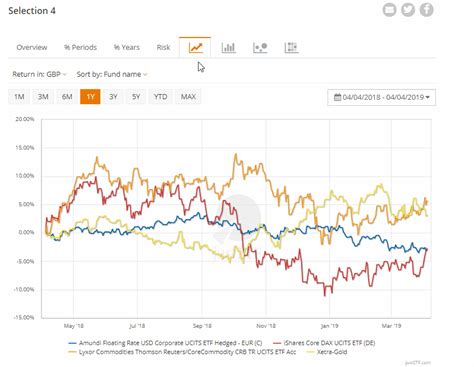Toggle Lyxor Commodities CRB TR series
Screen dimensions: 474x367
182,352
